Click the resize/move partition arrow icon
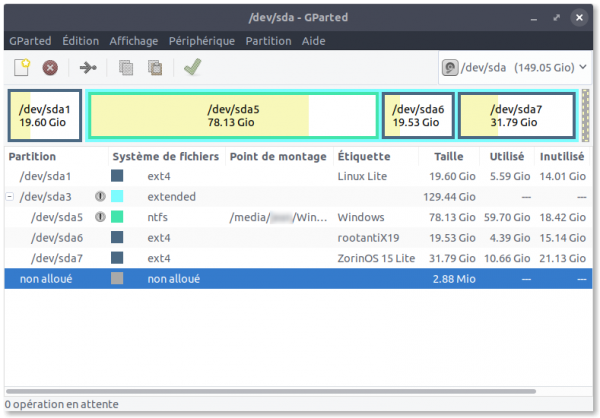600x418 pixels. point(89,68)
